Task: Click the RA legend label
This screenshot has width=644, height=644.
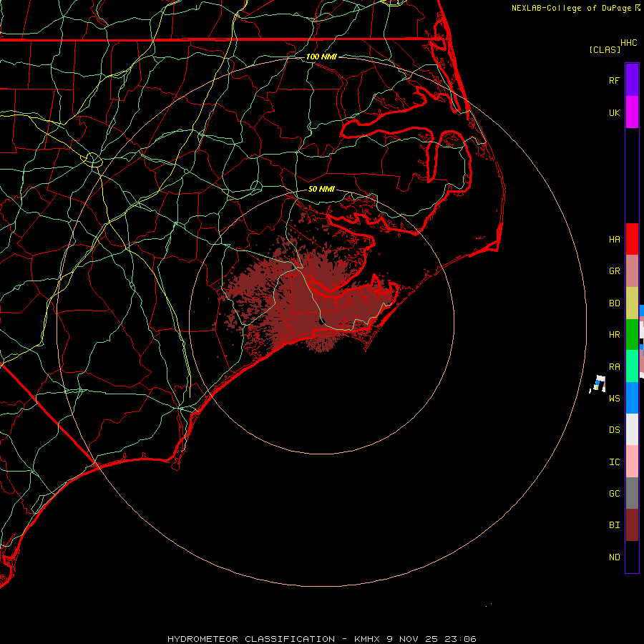Action: (x=614, y=366)
